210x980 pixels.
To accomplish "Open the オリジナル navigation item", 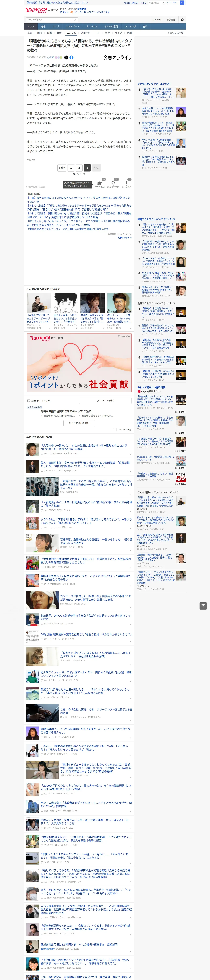I will [x=92, y=27].
